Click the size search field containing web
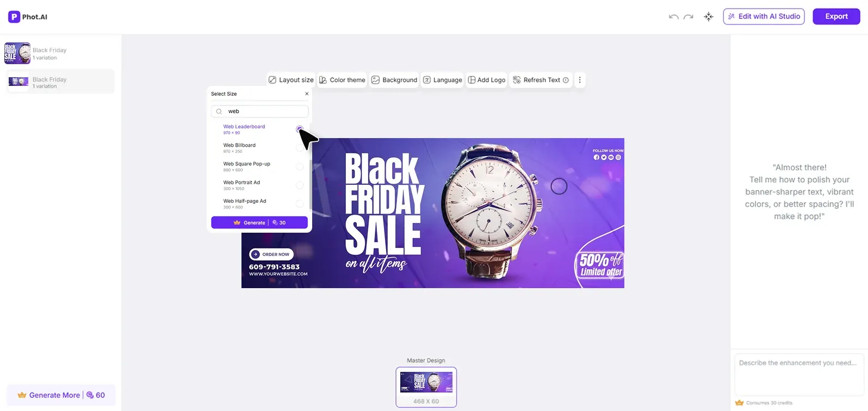 pyautogui.click(x=260, y=111)
